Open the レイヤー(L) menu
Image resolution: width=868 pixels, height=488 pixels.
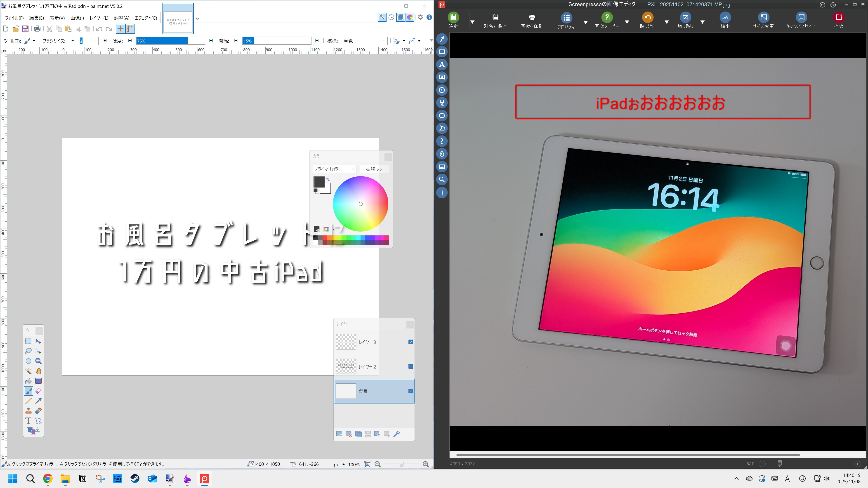pos(99,18)
